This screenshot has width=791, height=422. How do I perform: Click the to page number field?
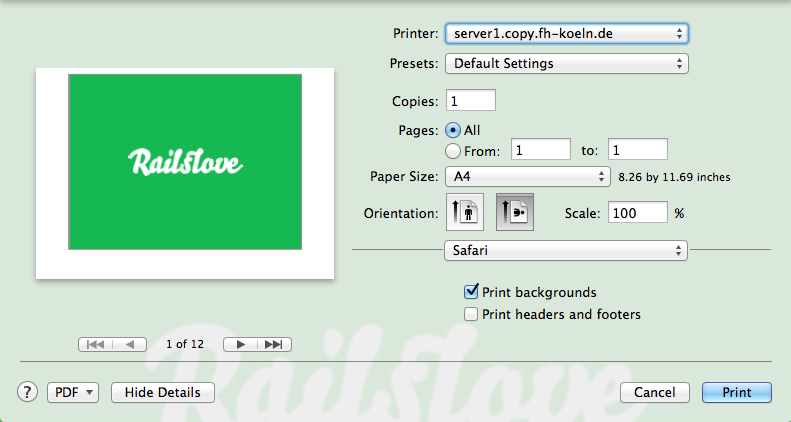point(638,150)
